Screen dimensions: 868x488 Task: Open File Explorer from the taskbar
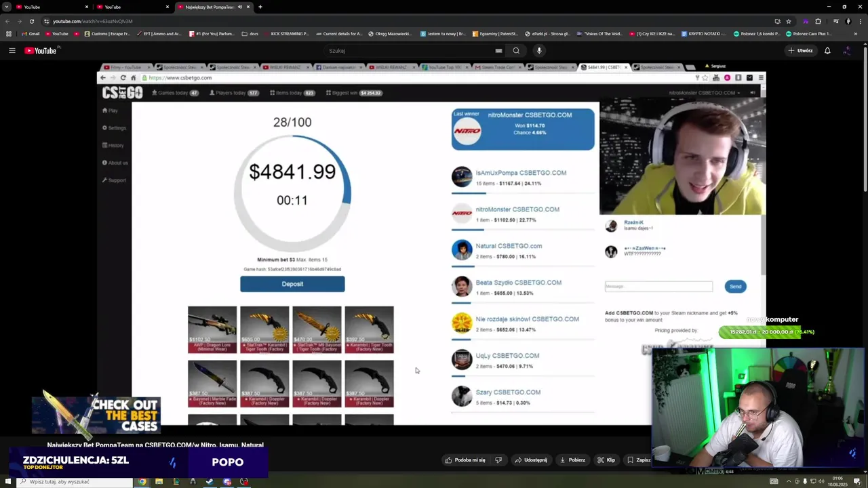[159, 482]
